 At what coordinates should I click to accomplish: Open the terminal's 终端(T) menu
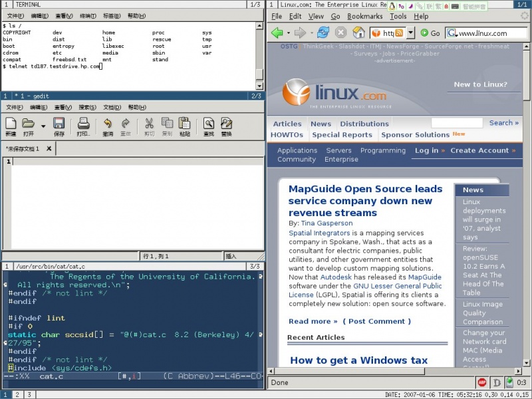[88, 15]
